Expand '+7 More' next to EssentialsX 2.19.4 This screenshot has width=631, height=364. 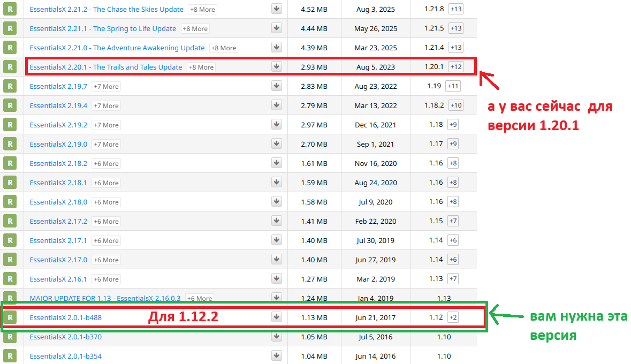pos(106,106)
